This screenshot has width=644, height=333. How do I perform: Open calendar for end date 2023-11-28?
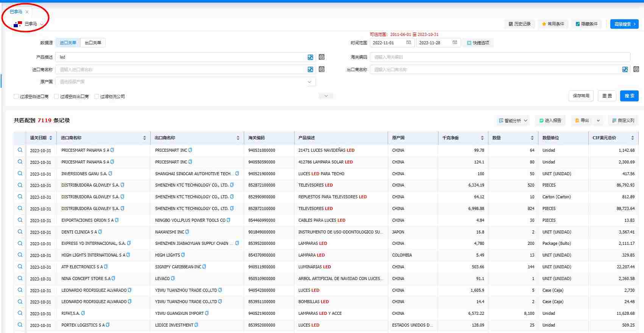click(455, 43)
